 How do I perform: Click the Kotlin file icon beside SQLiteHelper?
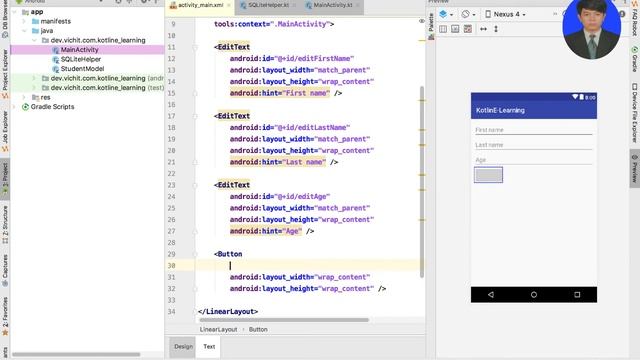tap(56, 60)
